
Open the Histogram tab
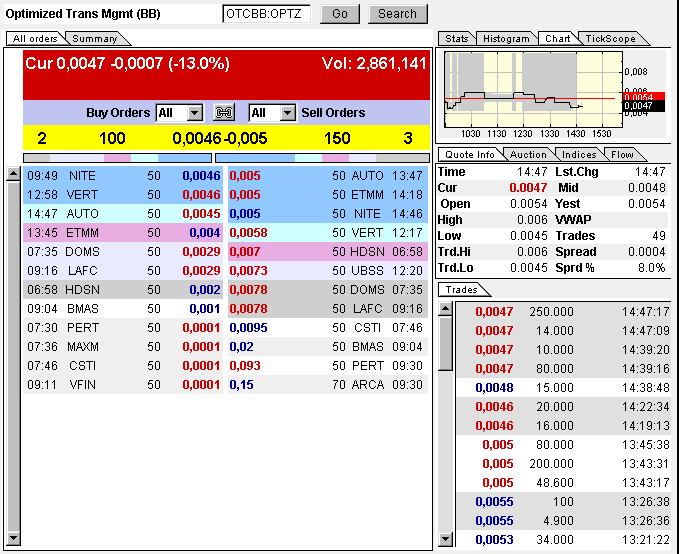(506, 39)
